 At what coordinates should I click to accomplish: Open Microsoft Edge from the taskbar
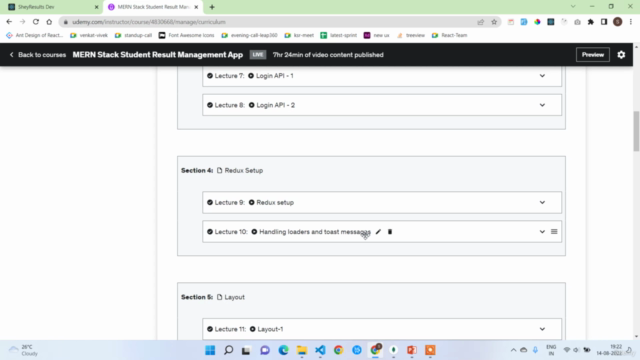283,350
